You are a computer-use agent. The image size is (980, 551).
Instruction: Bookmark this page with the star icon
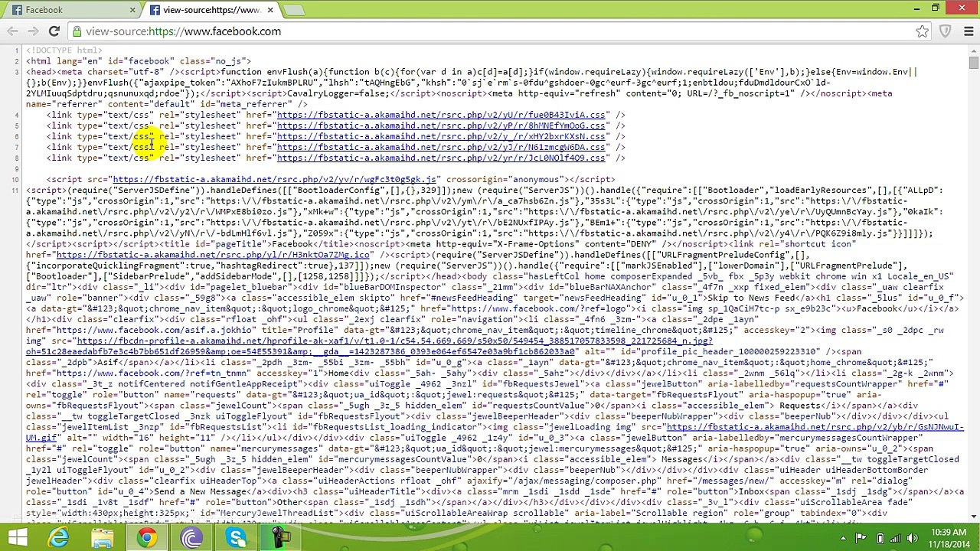pyautogui.click(x=923, y=31)
